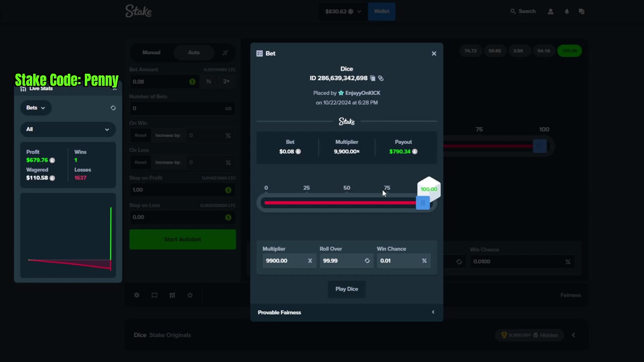The image size is (644, 362).
Task: Open Search in the top bar
Action: point(523,11)
